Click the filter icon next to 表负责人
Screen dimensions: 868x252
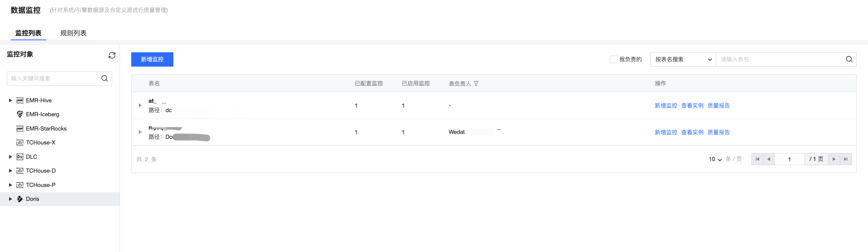coord(476,83)
